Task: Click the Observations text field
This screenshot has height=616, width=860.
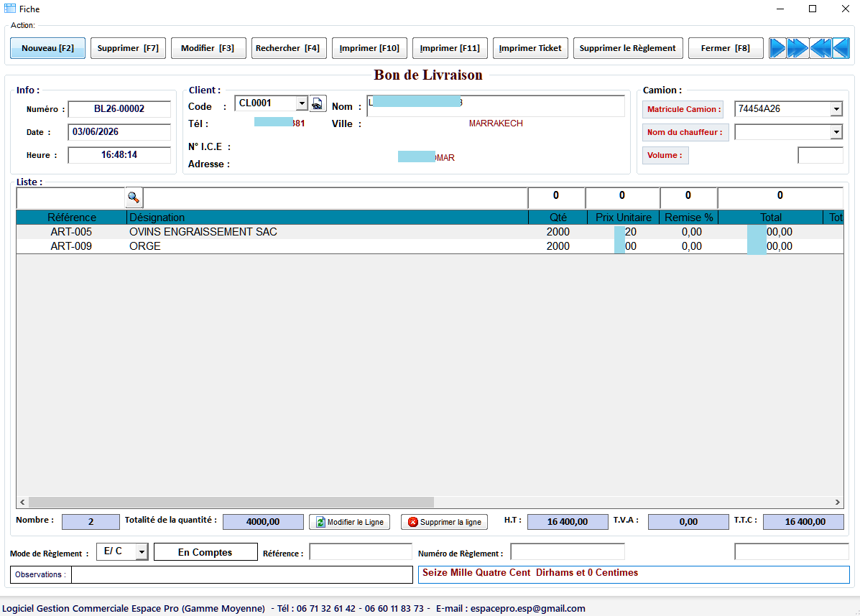Action: 242,574
